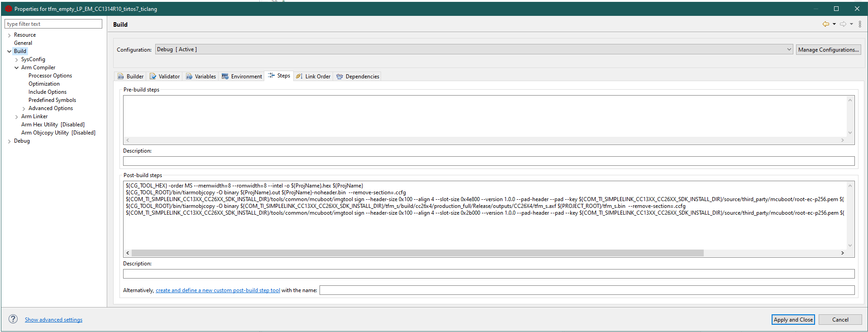Image resolution: width=868 pixels, height=332 pixels.
Task: Open the back history dropdown arrow
Action: click(x=834, y=24)
